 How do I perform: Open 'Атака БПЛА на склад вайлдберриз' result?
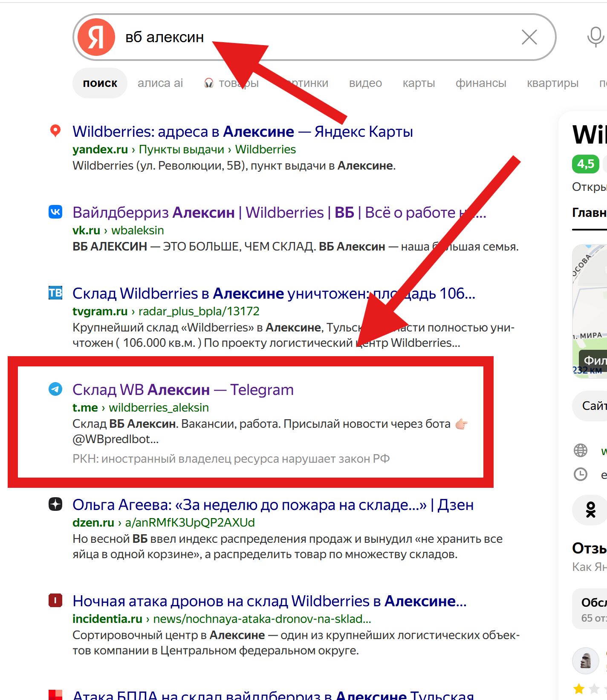(273, 695)
